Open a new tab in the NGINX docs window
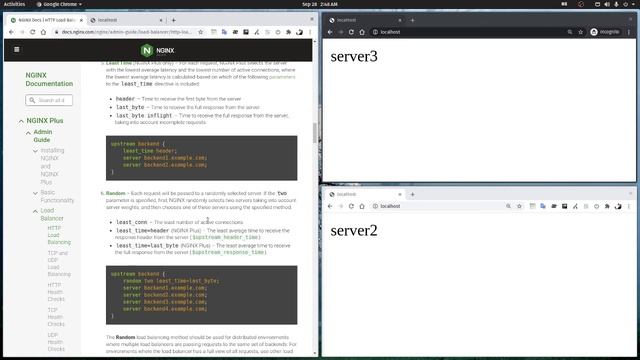Viewport: 640px width, 360px height. point(173,20)
